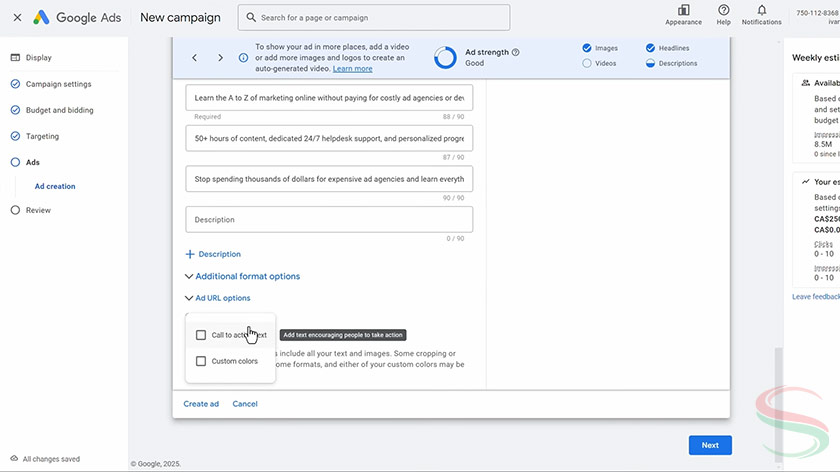This screenshot has width=840, height=472.
Task: Open the Notifications bell
Action: [761, 11]
